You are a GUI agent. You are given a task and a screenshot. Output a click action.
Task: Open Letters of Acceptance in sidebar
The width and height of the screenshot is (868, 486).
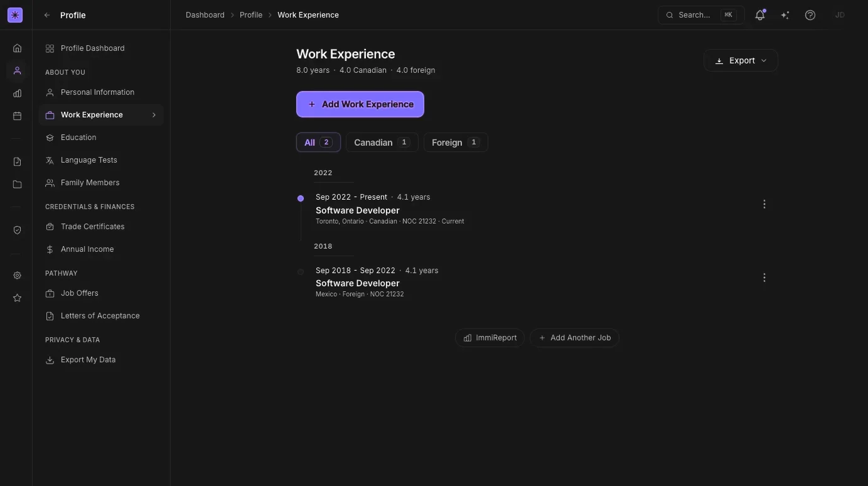pos(101,316)
